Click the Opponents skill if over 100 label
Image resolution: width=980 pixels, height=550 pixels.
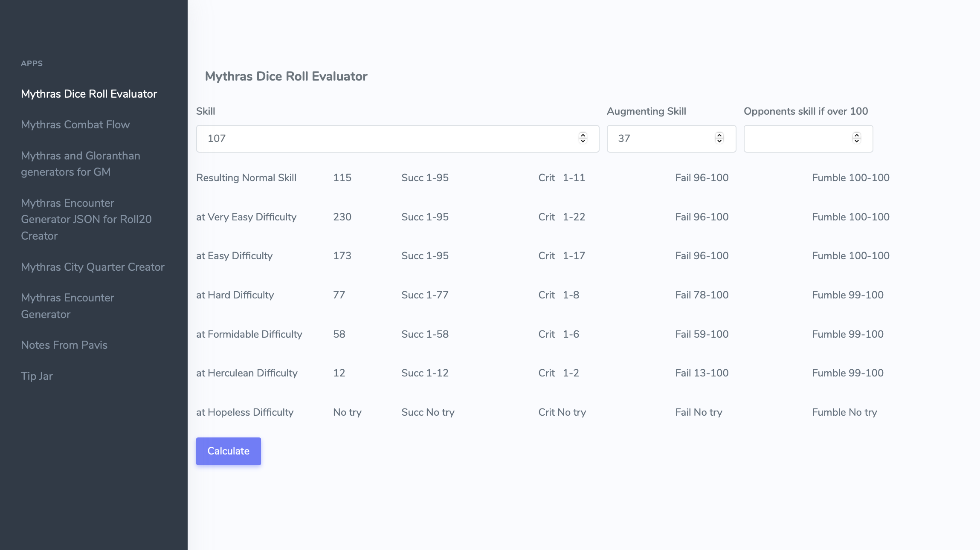806,111
